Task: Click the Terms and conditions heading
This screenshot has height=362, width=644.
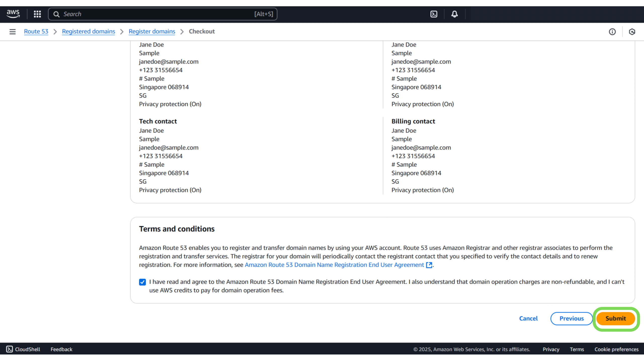Action: pos(177,229)
